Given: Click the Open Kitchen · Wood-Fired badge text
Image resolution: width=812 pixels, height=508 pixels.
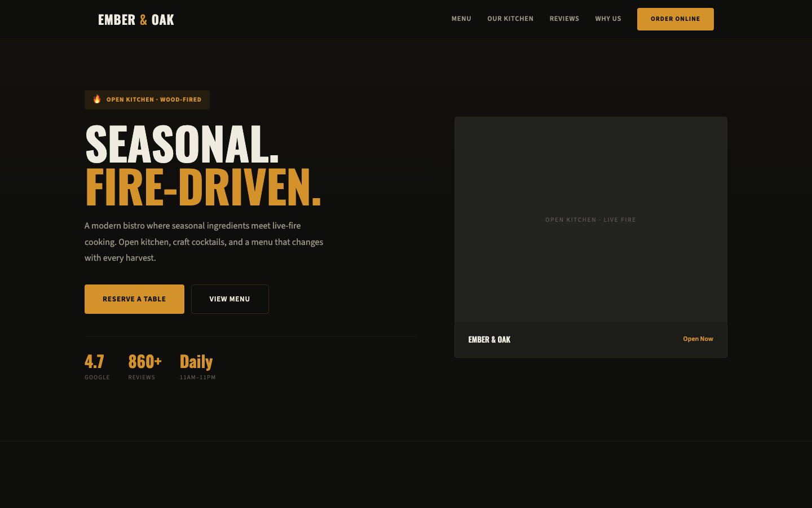Looking at the screenshot, I should coord(153,100).
